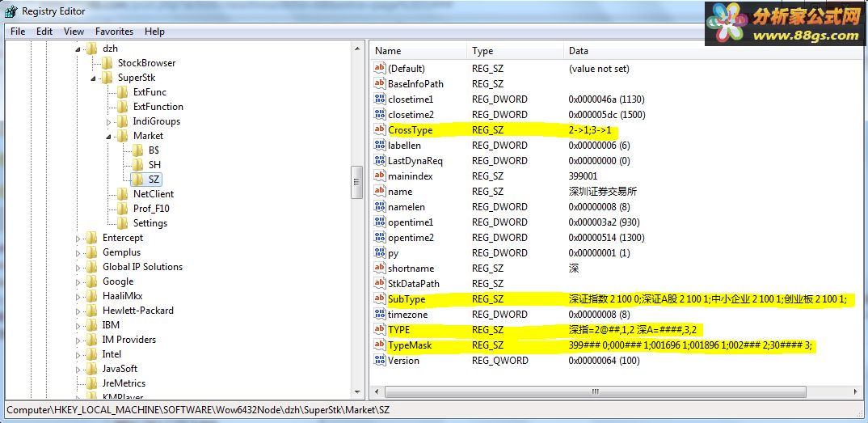The height and width of the screenshot is (423, 868).
Task: Click values pane scroll right arrow
Action: point(857,392)
